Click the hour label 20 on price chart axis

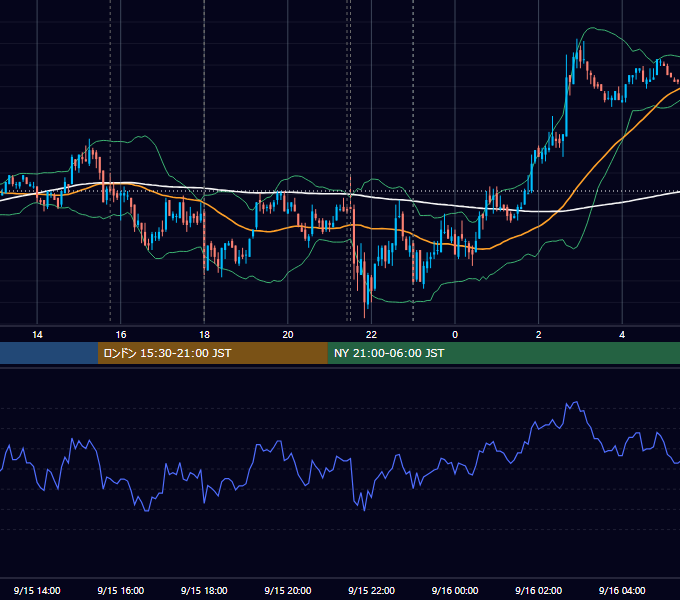coord(288,335)
